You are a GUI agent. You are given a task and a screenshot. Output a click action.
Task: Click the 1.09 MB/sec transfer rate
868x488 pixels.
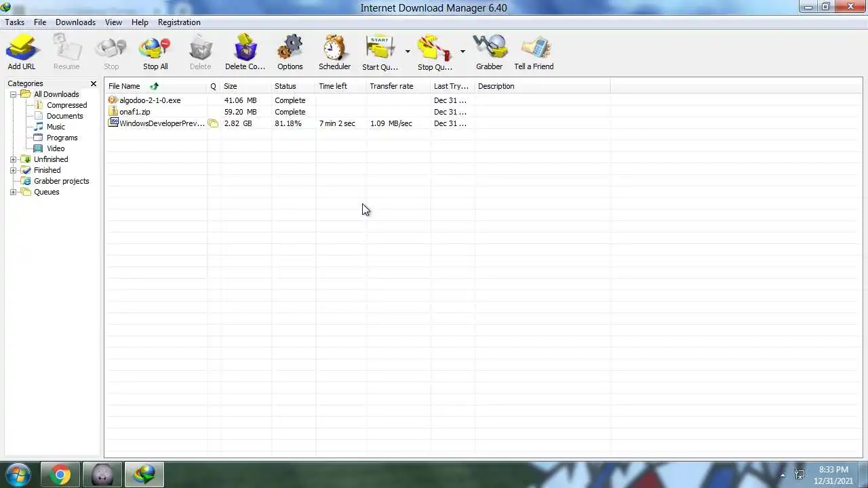[x=391, y=123]
